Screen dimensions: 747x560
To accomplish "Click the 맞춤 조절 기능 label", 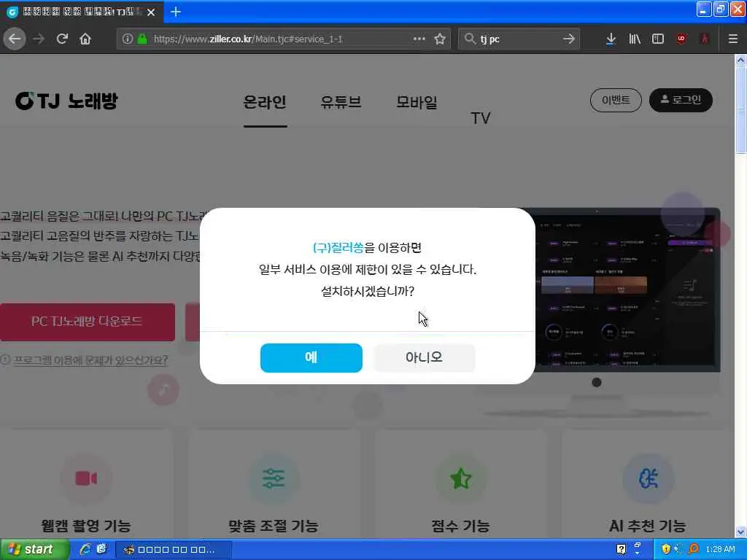I will [273, 526].
